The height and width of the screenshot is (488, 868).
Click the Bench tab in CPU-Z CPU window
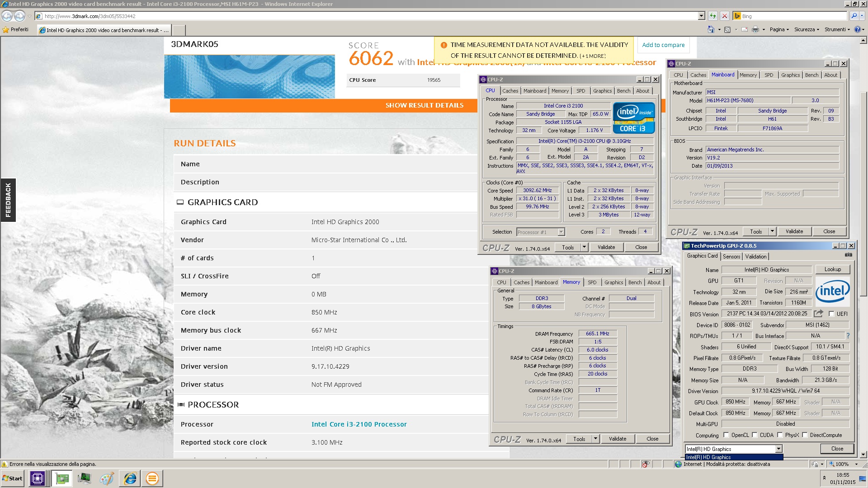click(623, 91)
